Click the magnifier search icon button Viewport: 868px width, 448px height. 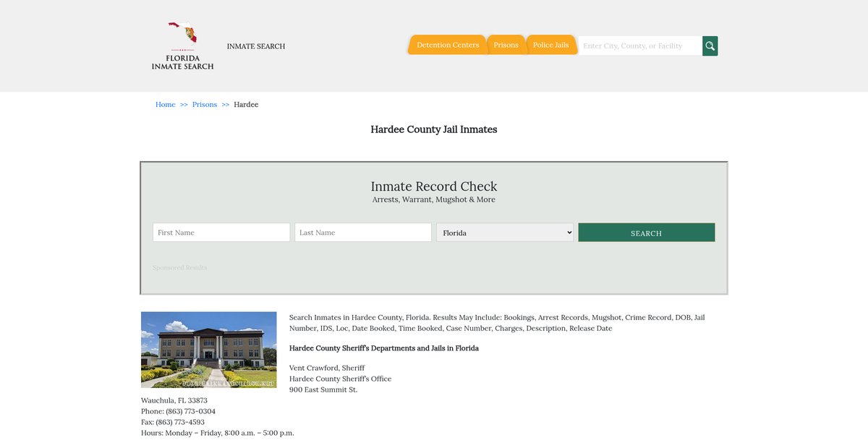(x=710, y=46)
